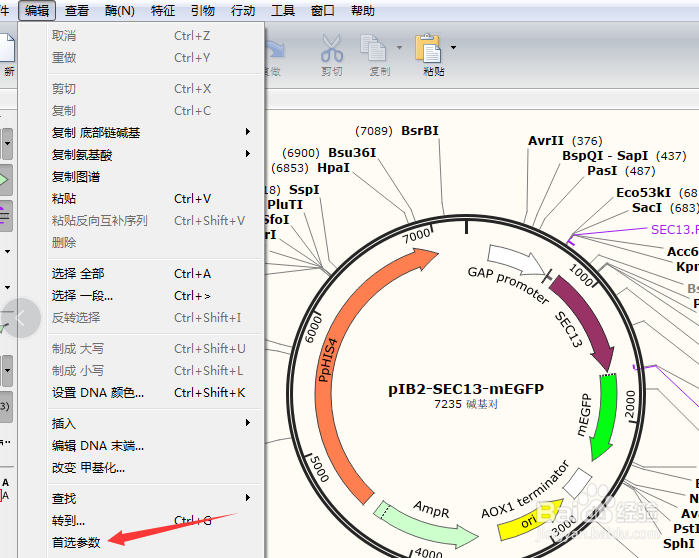Viewport: 699px width, 558px height.
Task: Click the HpaI enzyme label
Action: click(333, 168)
